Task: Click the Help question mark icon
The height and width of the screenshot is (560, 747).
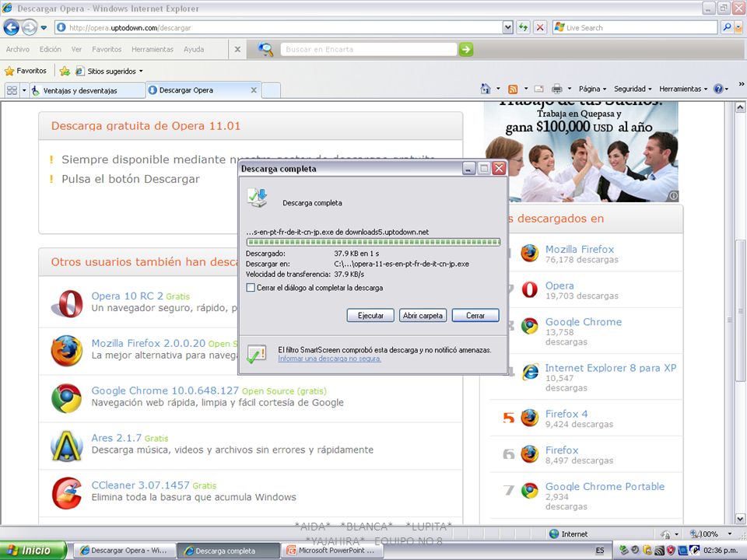Action: 718,89
